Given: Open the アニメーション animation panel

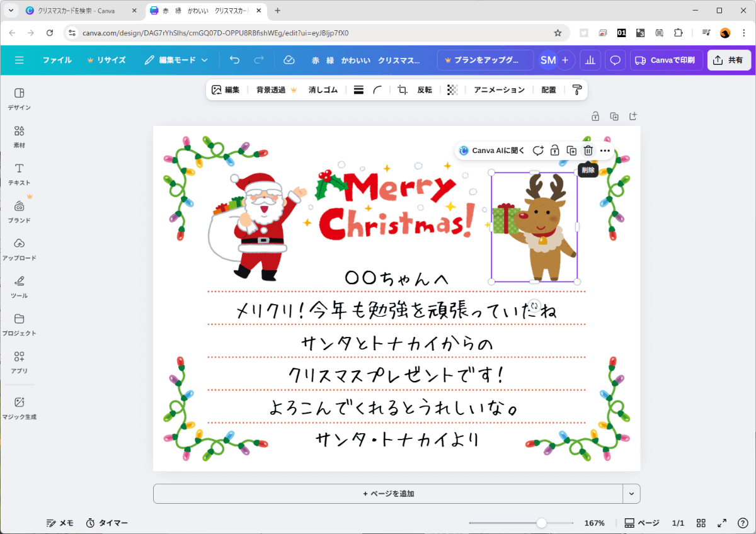Looking at the screenshot, I should (499, 90).
